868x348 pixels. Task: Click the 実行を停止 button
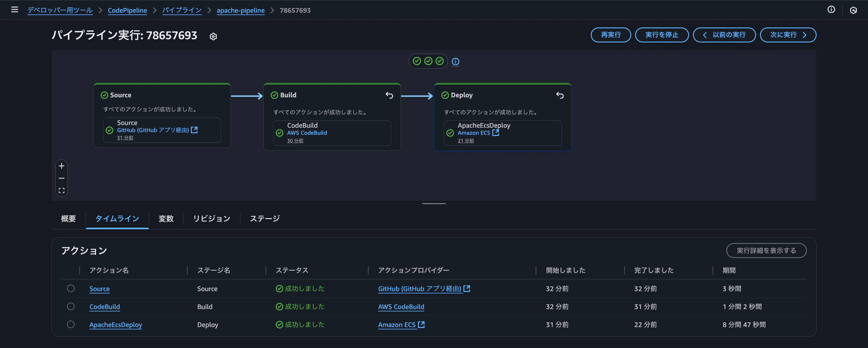point(662,35)
